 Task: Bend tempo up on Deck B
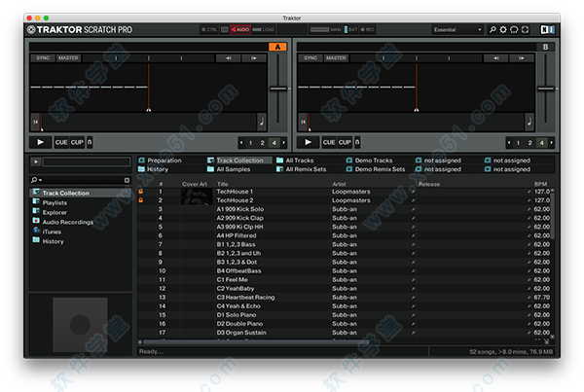(522, 58)
